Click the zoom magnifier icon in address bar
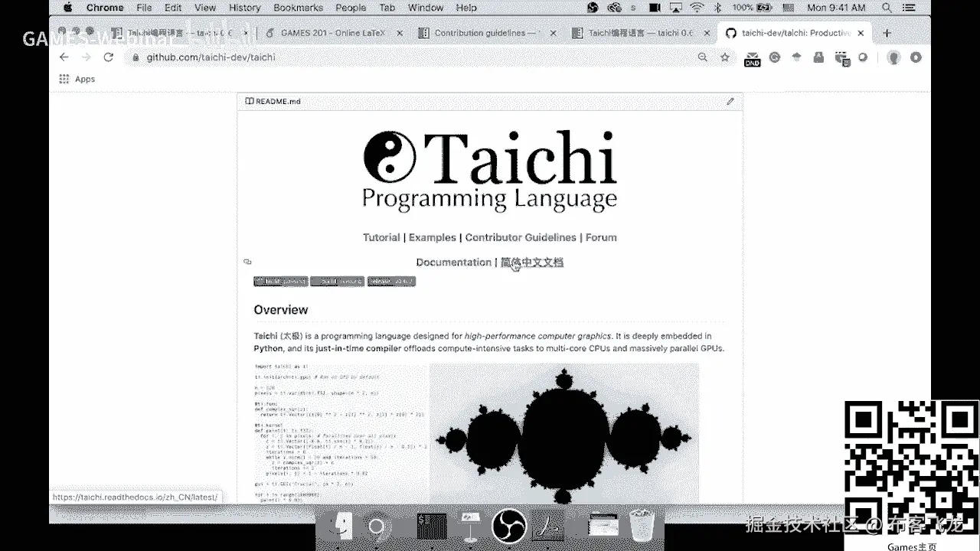This screenshot has height=551, width=980. (703, 57)
